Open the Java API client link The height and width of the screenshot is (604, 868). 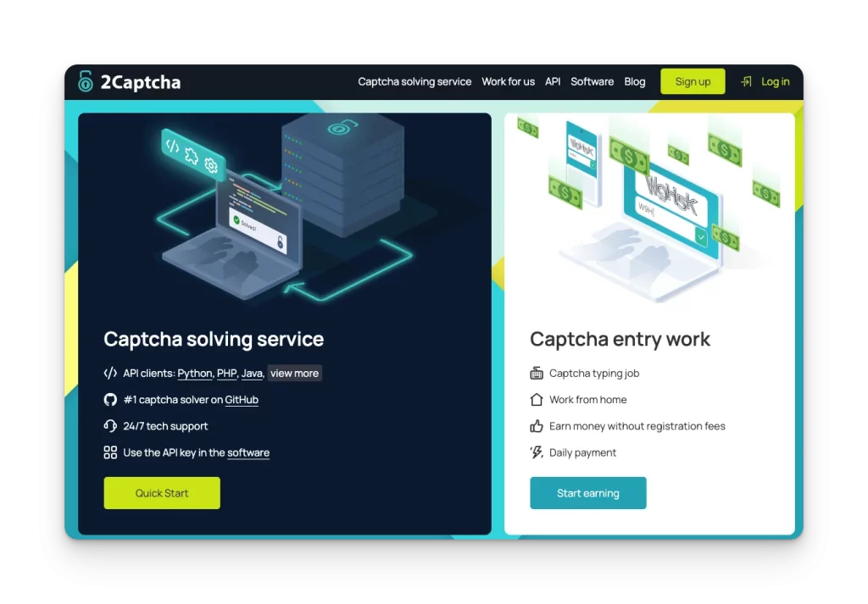252,374
